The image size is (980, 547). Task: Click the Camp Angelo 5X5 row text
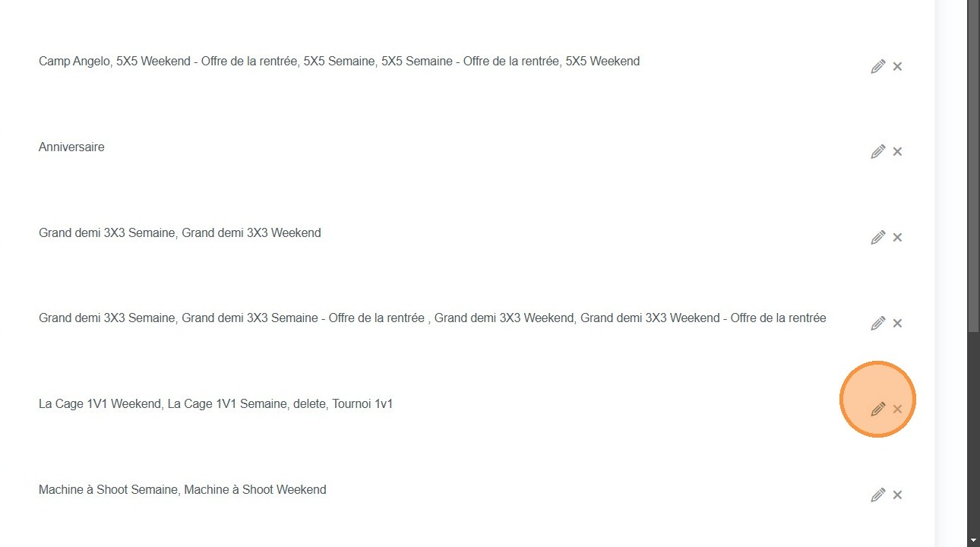tap(339, 62)
